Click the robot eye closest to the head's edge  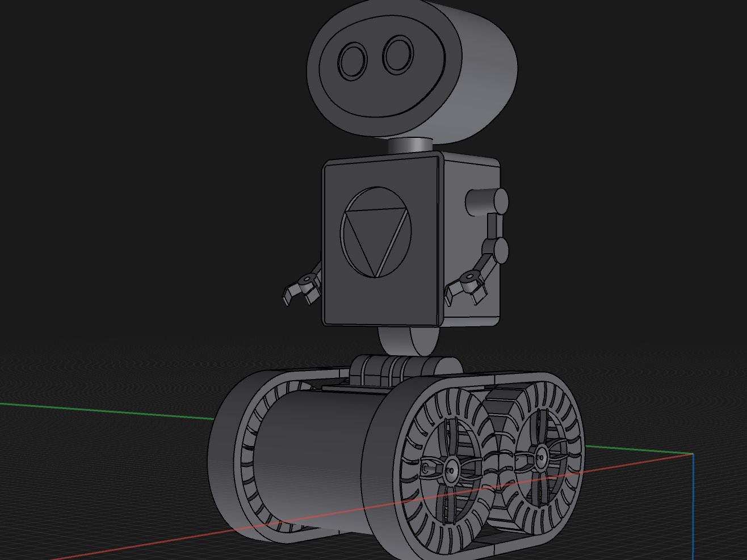coord(352,61)
